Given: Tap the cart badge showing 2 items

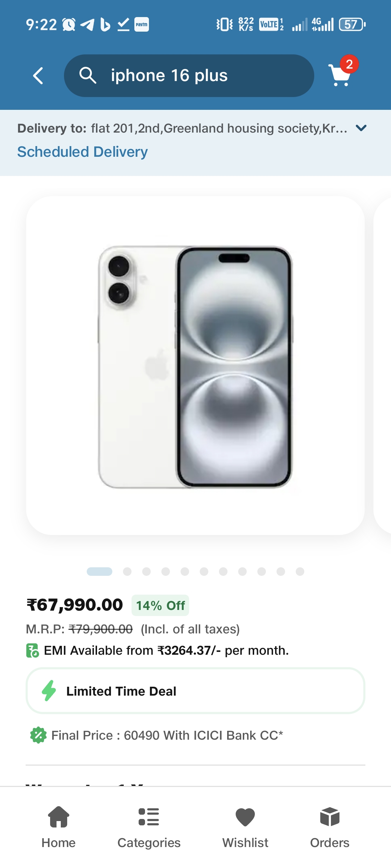Looking at the screenshot, I should (350, 64).
